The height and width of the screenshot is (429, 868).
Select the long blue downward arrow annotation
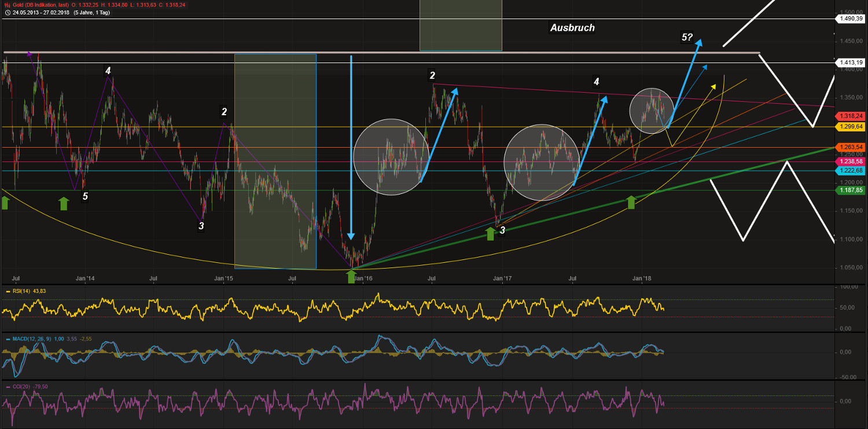click(351, 145)
